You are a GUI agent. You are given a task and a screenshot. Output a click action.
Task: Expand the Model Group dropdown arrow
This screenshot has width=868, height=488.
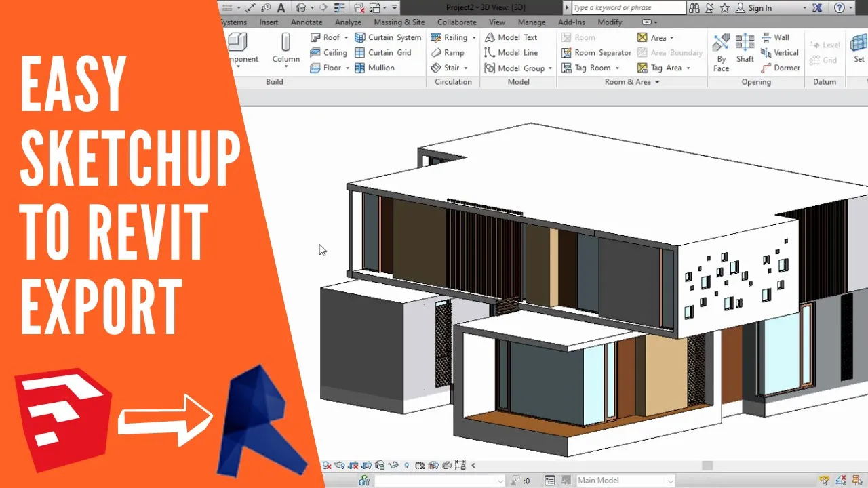(550, 68)
